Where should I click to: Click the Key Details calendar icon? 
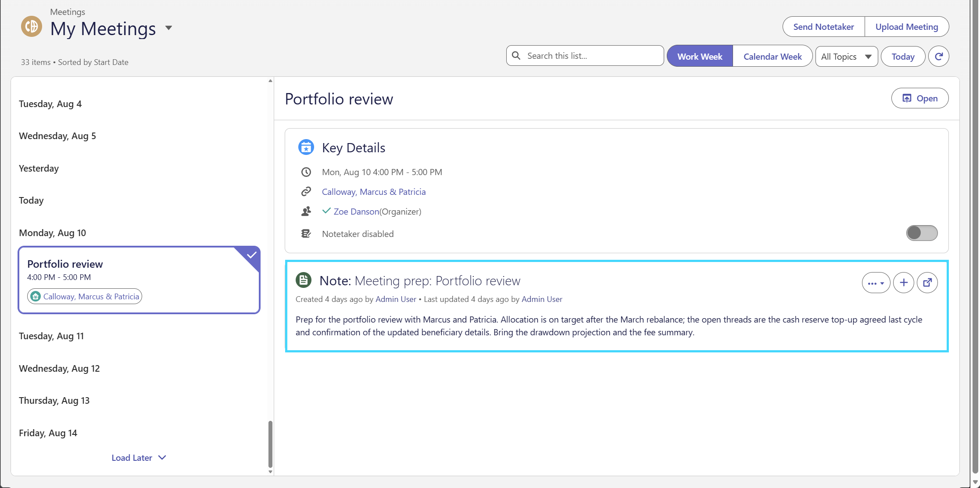306,147
